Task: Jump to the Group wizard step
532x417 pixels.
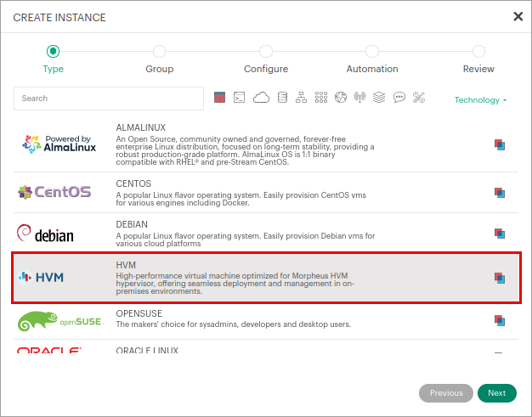Action: [x=160, y=69]
